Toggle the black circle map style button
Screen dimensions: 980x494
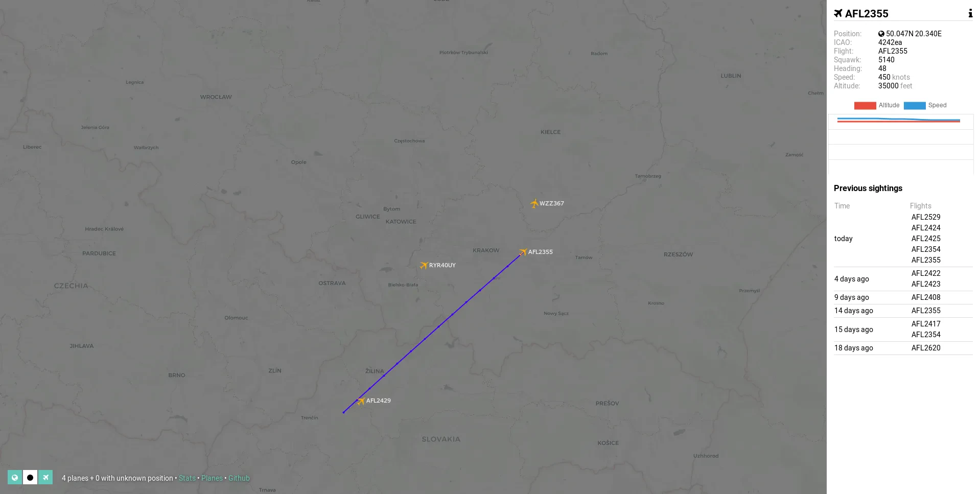coord(30,477)
